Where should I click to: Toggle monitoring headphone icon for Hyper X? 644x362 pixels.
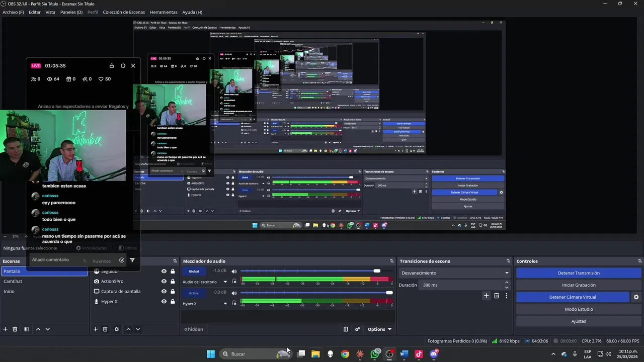[x=234, y=303]
